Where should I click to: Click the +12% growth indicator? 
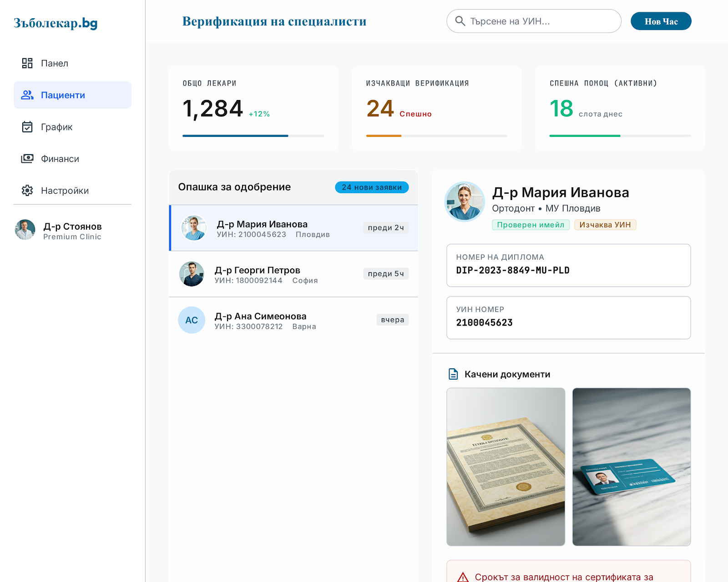click(x=259, y=114)
